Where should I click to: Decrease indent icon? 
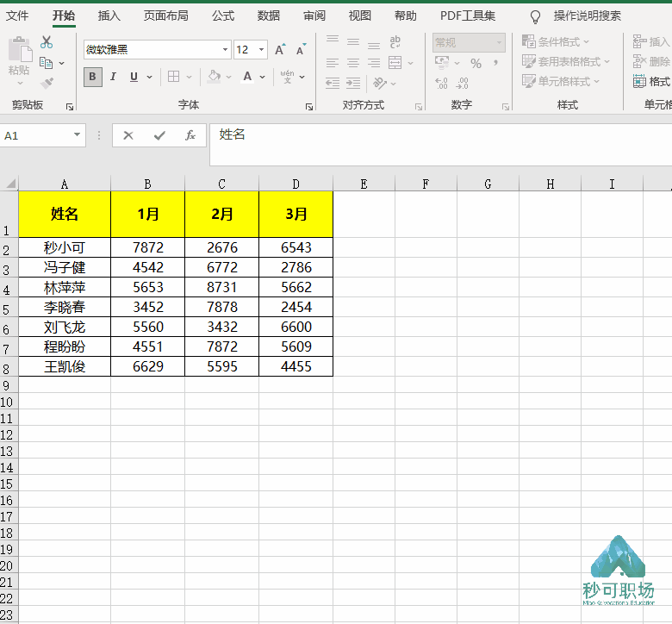[x=333, y=83]
